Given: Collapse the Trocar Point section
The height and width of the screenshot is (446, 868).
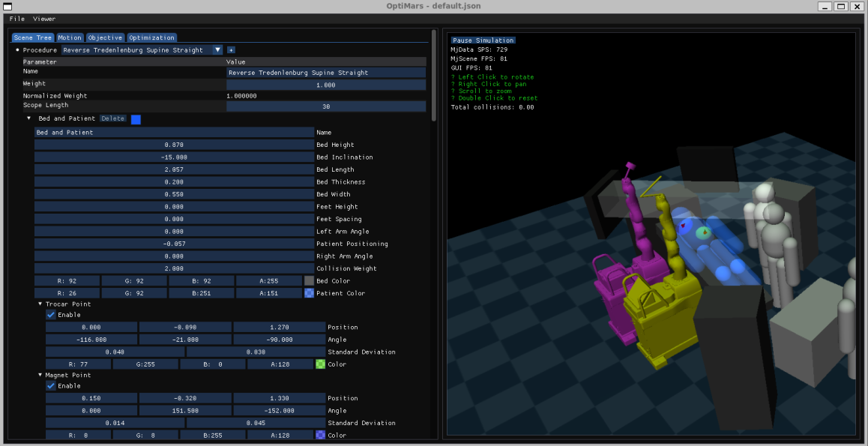Looking at the screenshot, I should click(x=40, y=304).
